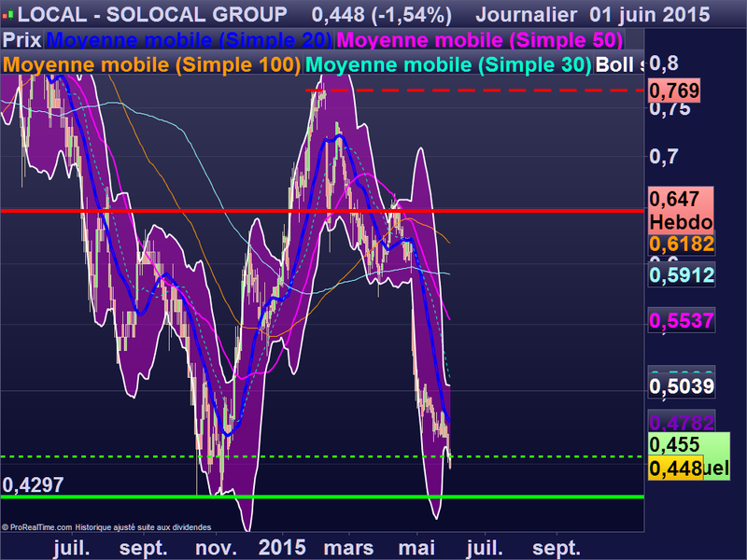This screenshot has width=747, height=560.
Task: Click the nov. label on time axis
Action: pyautogui.click(x=216, y=548)
